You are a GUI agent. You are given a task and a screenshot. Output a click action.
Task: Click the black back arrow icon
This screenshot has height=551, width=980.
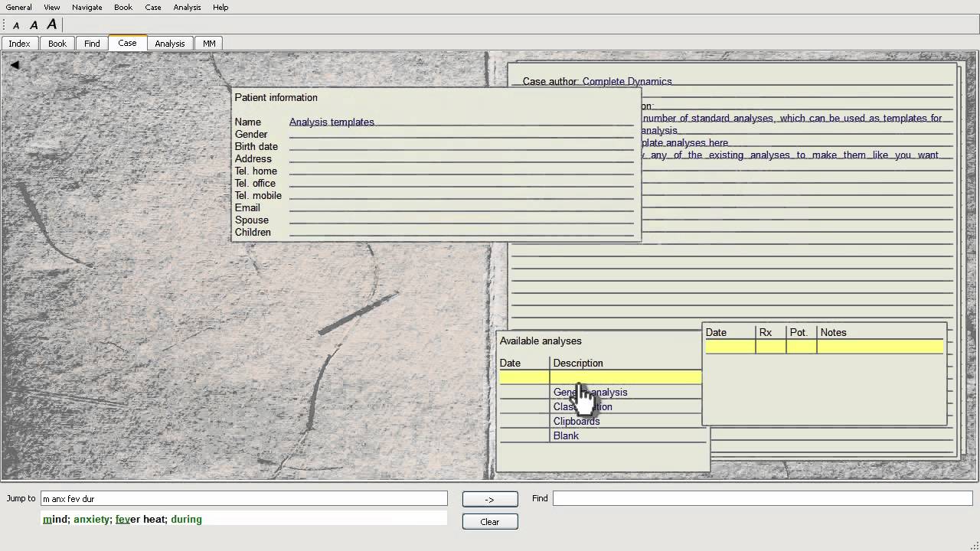pos(15,65)
